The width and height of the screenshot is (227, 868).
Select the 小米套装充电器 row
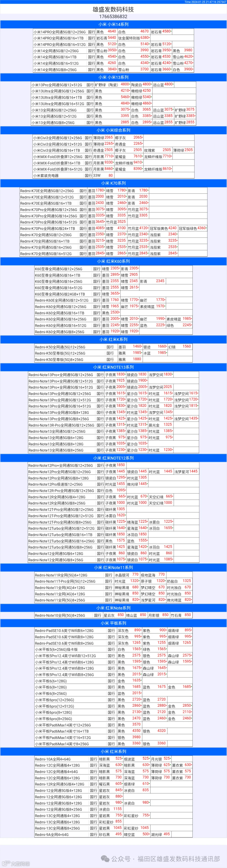click(113, 175)
